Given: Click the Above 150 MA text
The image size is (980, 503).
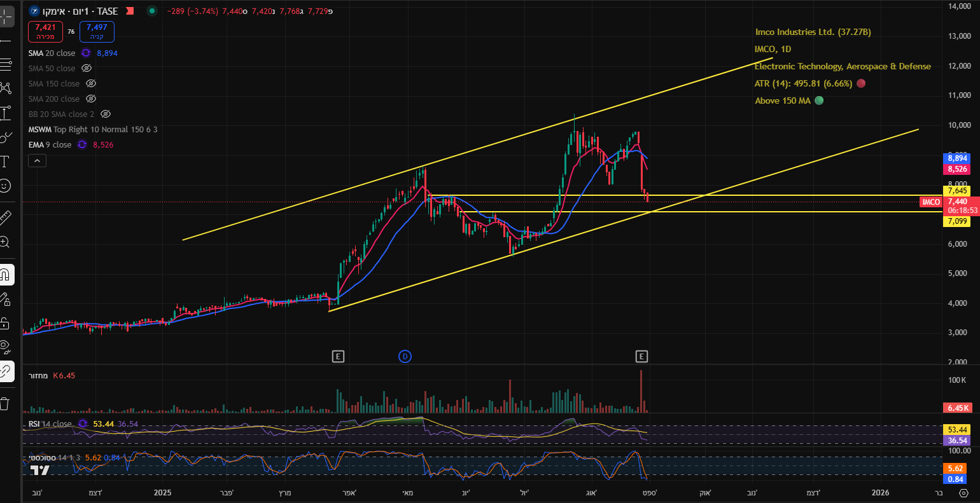Looking at the screenshot, I should [783, 100].
